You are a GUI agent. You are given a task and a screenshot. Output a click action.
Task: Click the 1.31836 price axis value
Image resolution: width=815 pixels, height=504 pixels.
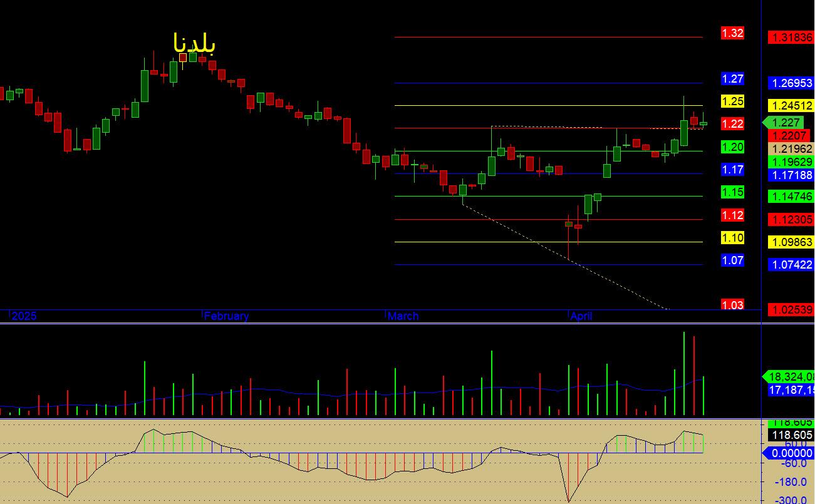point(791,38)
